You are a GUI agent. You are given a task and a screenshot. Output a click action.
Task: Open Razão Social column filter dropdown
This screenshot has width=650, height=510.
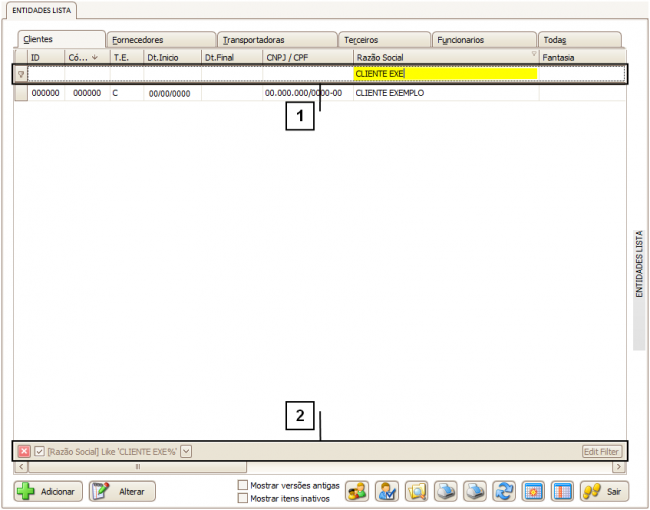[533, 55]
